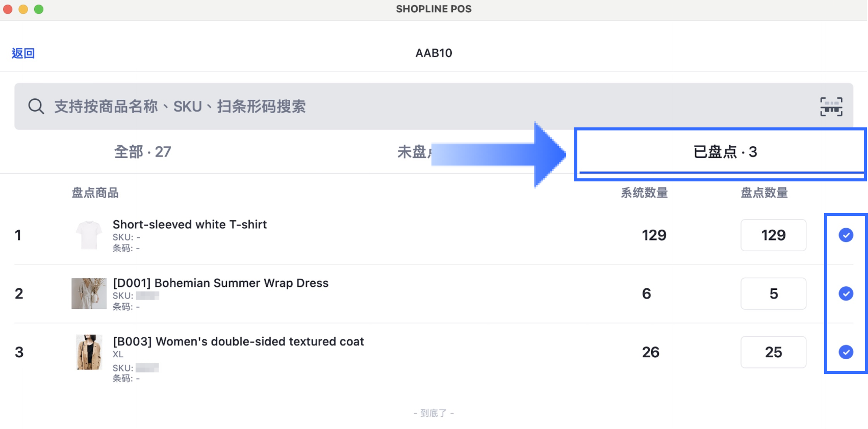Toggle the checkmark for Short-sleeved white T-shirt
This screenshot has width=868, height=429.
[846, 235]
